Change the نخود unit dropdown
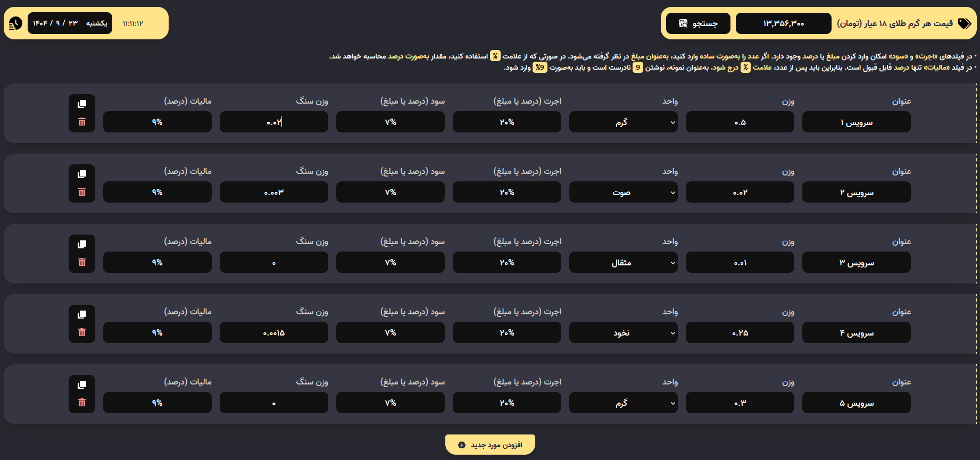The width and height of the screenshot is (980, 460). point(623,333)
